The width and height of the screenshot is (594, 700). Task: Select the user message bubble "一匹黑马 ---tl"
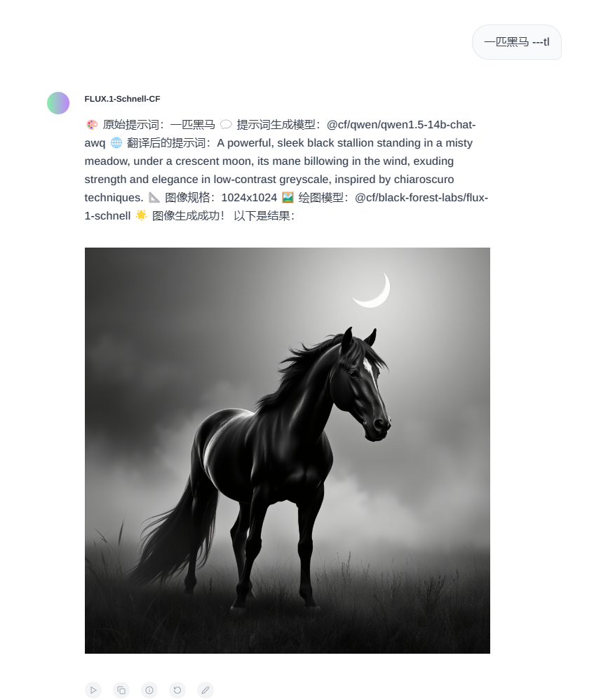[516, 42]
